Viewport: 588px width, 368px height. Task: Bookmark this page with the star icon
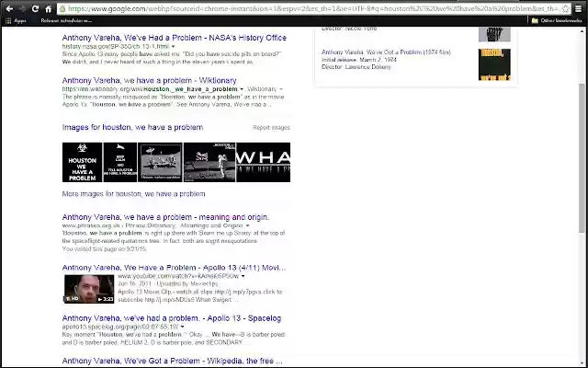click(566, 8)
